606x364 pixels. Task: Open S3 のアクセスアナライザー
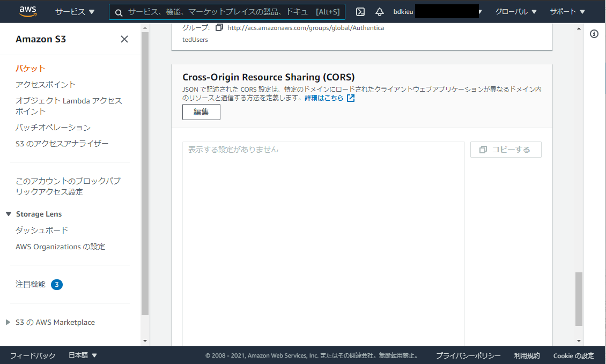[62, 144]
